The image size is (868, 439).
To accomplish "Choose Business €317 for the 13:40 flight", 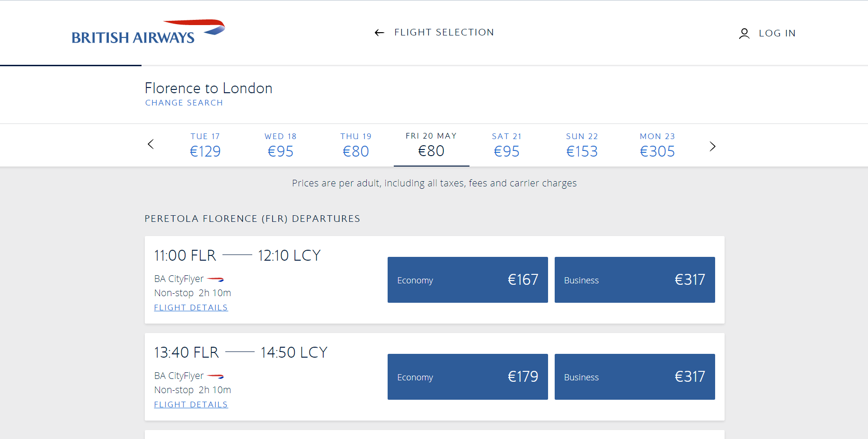I will click(635, 377).
